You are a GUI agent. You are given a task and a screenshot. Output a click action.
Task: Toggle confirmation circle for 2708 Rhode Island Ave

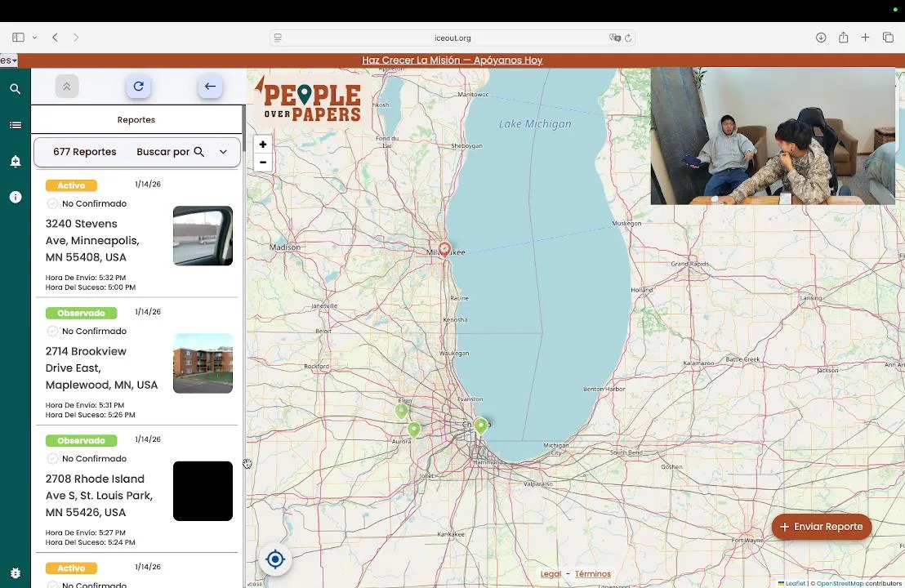point(52,459)
